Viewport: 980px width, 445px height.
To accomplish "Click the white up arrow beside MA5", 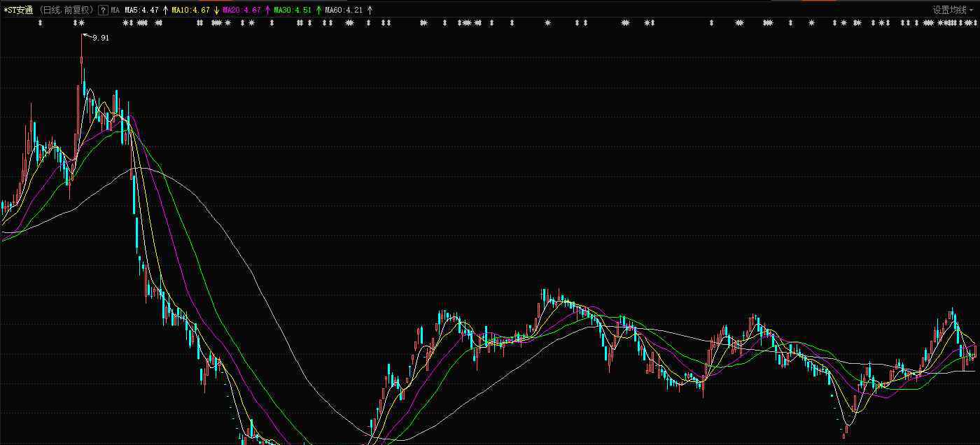I will pyautogui.click(x=165, y=10).
